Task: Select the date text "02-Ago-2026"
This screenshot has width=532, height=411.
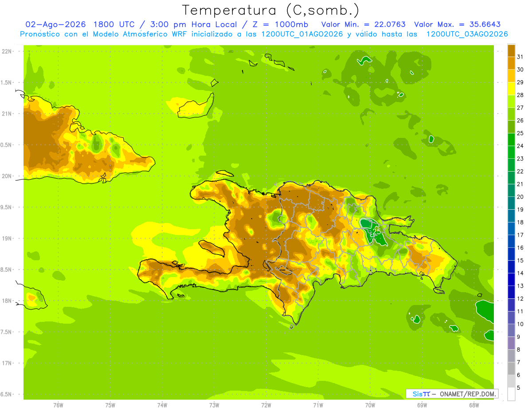Action: click(55, 24)
